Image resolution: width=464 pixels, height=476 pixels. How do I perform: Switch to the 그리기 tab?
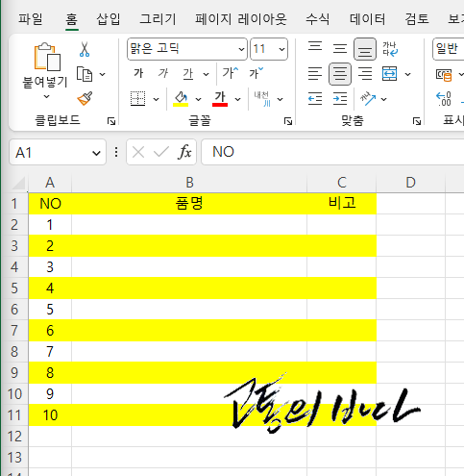pyautogui.click(x=158, y=19)
